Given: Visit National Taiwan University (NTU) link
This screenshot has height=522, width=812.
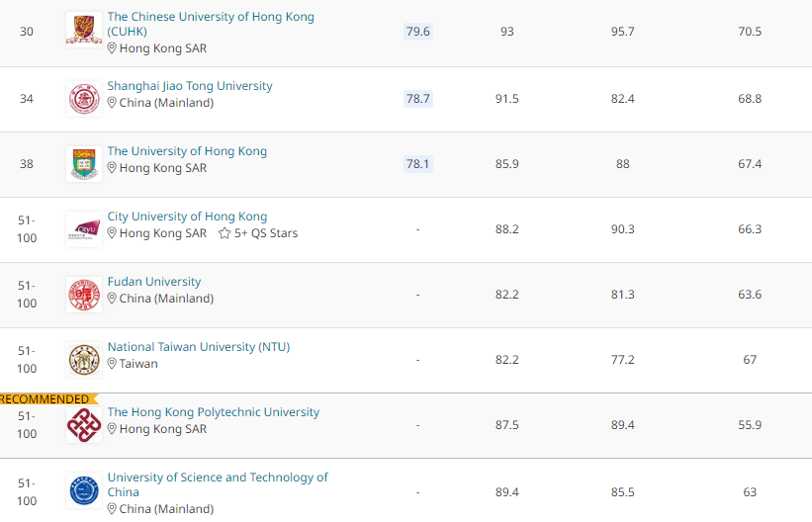Looking at the screenshot, I should [198, 347].
